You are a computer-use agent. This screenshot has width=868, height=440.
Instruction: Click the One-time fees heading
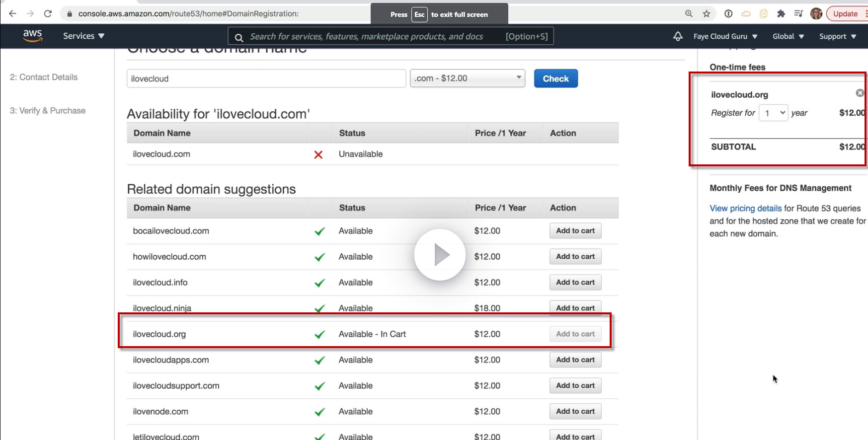click(x=737, y=67)
